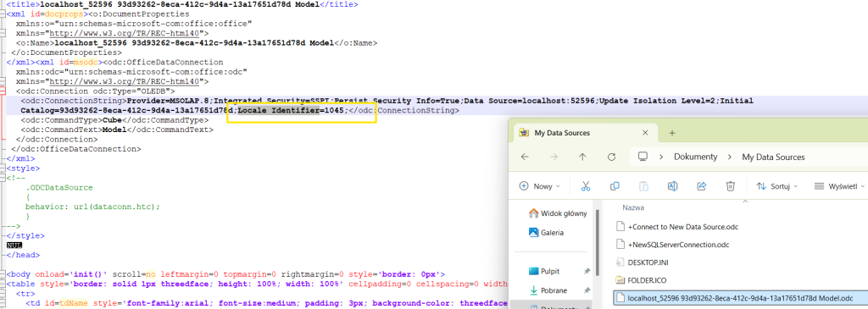This screenshot has height=309, width=868.
Task: Click the DESKTOP.INI file icon
Action: [x=620, y=262]
